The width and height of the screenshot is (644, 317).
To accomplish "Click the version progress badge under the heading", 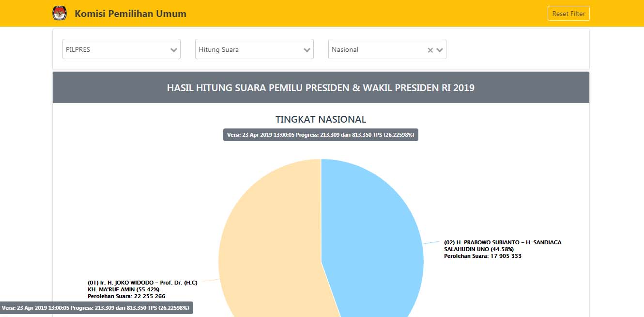I will (321, 135).
